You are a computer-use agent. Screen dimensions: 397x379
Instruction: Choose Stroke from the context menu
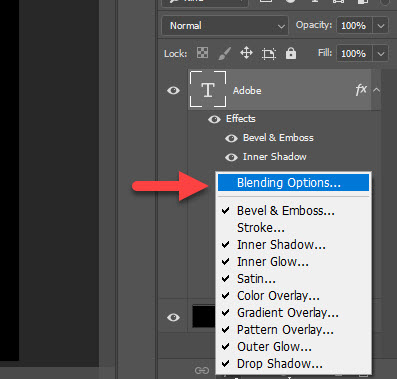pyautogui.click(x=293, y=228)
